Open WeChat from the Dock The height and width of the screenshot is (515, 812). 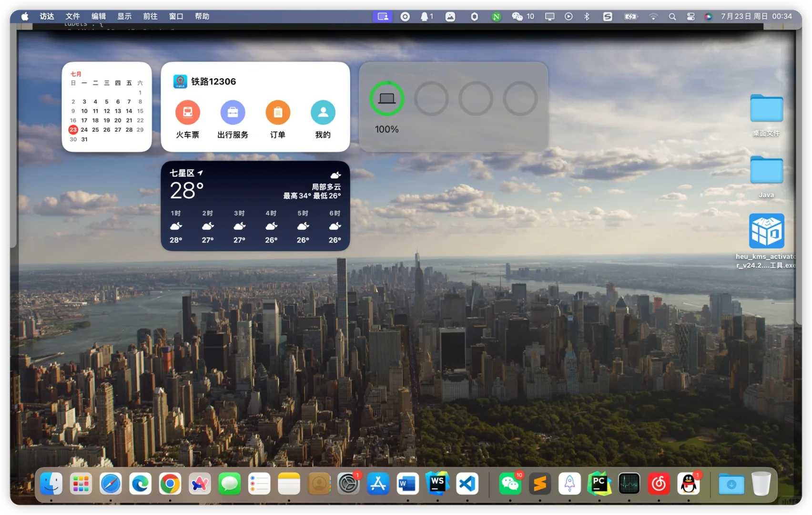[510, 484]
